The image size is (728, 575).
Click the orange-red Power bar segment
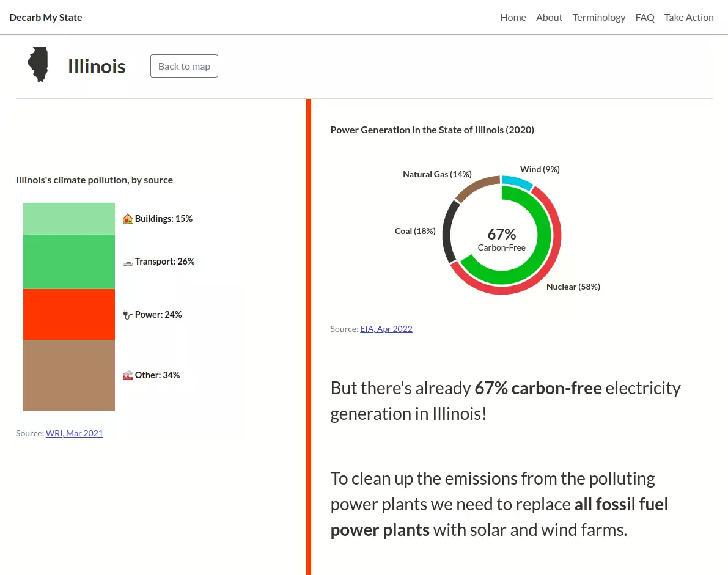click(x=69, y=314)
